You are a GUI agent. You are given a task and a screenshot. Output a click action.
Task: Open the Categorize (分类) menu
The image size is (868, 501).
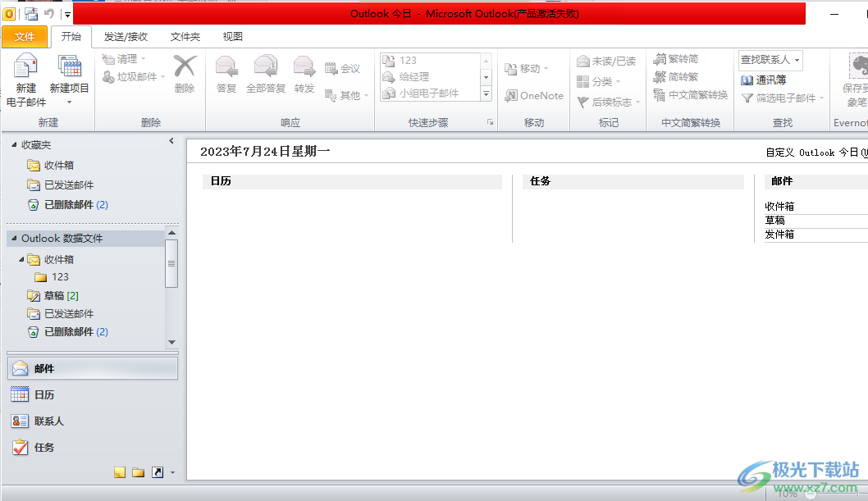coord(598,81)
